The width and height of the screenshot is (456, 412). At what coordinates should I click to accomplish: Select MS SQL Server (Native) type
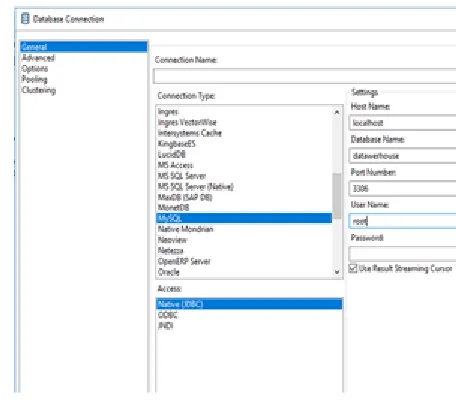[x=196, y=186]
